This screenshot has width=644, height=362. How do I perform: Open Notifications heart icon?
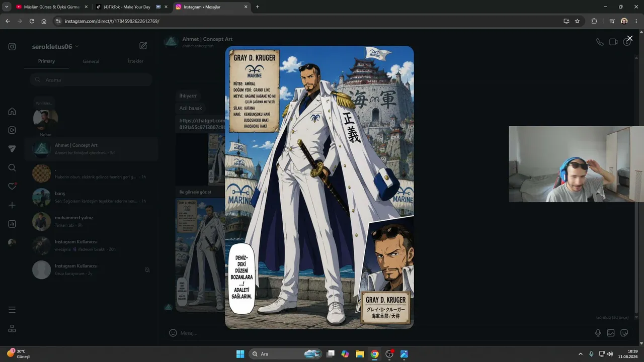(x=12, y=186)
